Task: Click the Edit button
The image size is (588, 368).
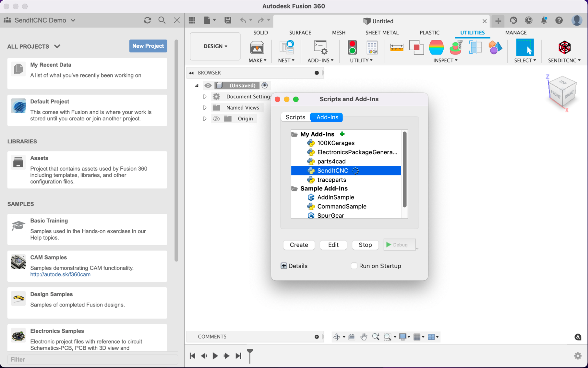Action: [333, 245]
